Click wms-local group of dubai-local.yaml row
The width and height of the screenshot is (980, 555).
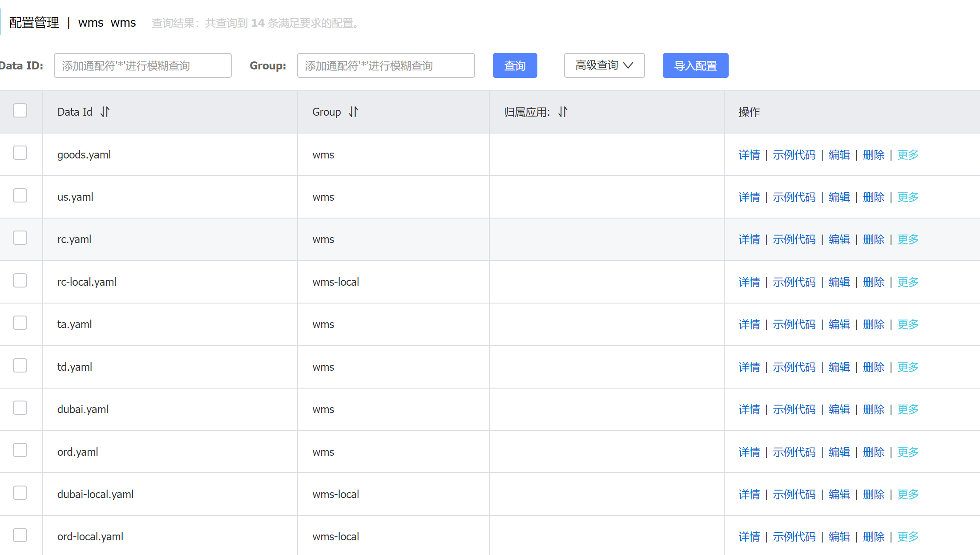[336, 494]
